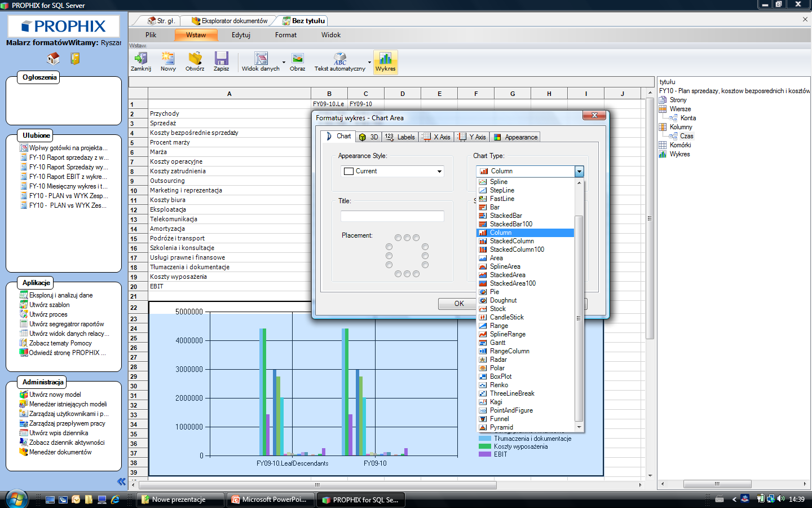Click the spreadsheet horizontal scrollbar
Image resolution: width=812 pixels, height=508 pixels.
(317, 485)
